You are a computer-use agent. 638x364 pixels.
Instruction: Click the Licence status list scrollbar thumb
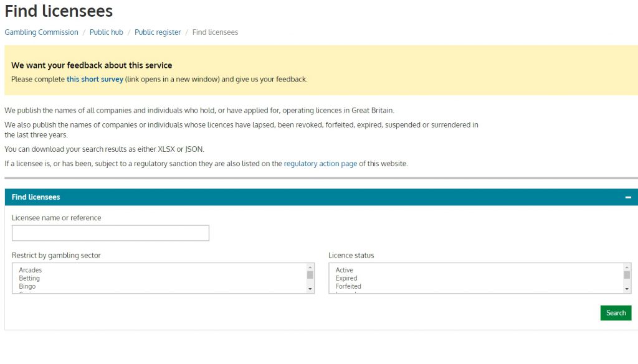[x=627, y=275]
